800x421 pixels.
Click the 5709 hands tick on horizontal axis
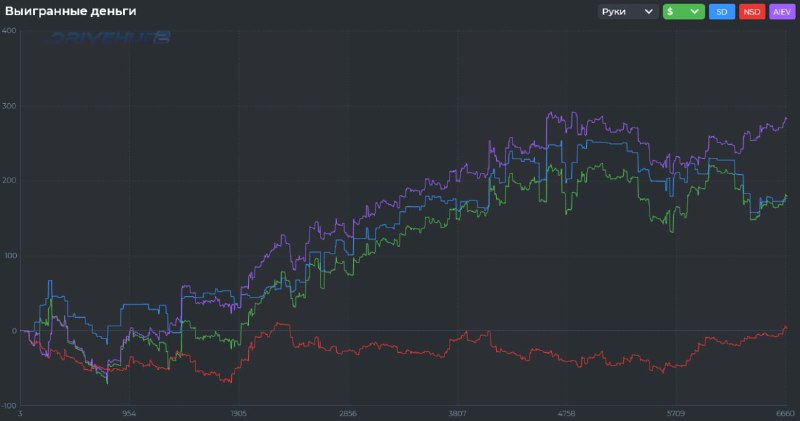pos(676,413)
